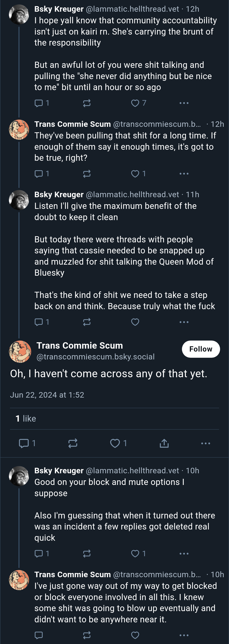Viewport: 229px width, 644px height.
Task: Reply to the main 'Oh, I haven't come across' post
Action: coord(24,443)
